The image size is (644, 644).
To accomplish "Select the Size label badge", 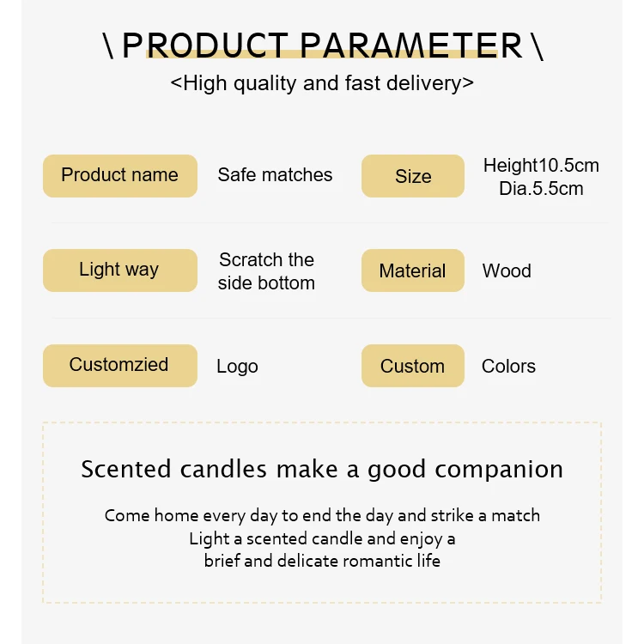I will coord(413,176).
